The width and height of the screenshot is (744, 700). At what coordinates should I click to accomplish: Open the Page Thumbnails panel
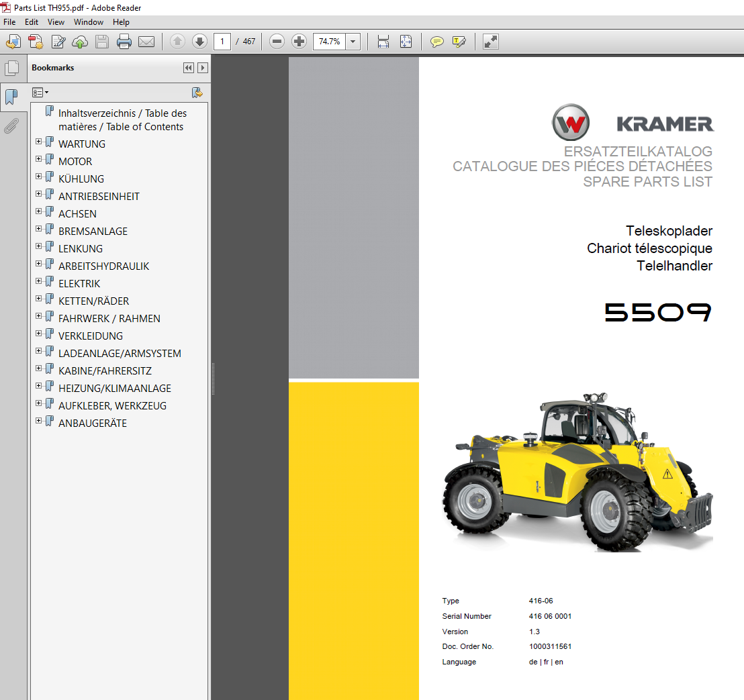pos(11,68)
